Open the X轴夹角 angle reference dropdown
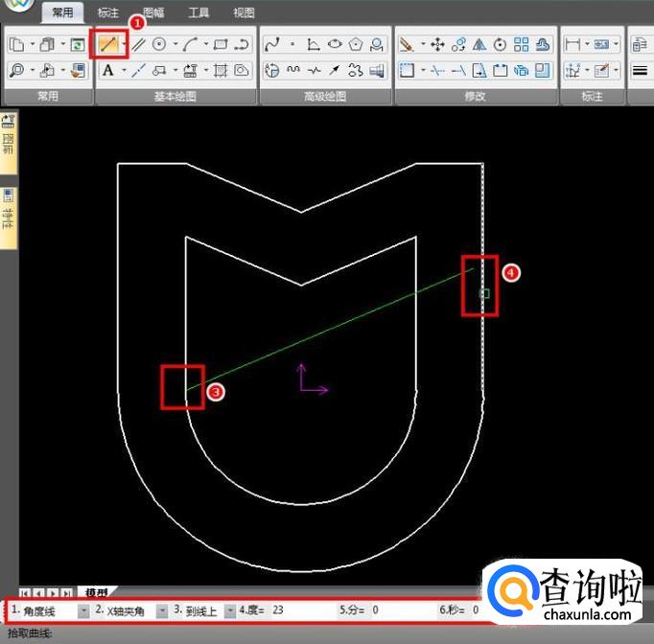Viewport: 654px width, 644px height. (161, 610)
